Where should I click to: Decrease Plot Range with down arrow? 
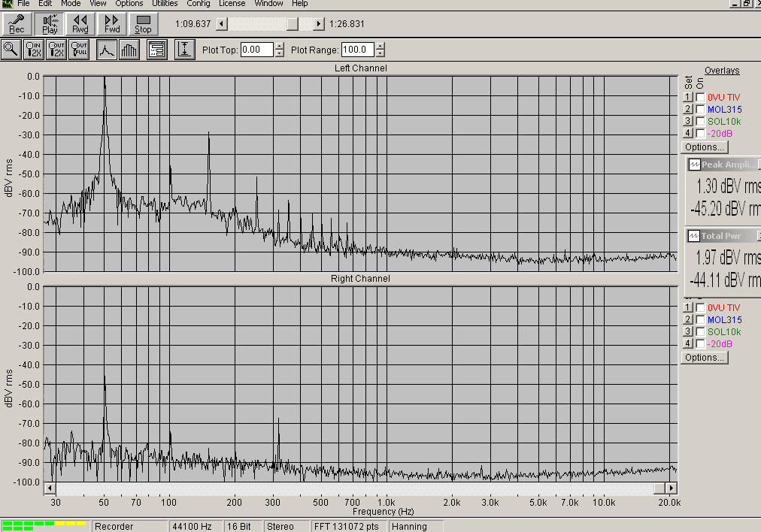coord(380,54)
